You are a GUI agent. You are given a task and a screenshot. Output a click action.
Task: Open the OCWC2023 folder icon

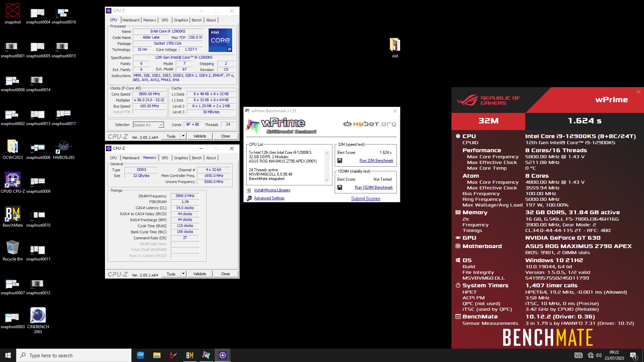[x=13, y=149]
